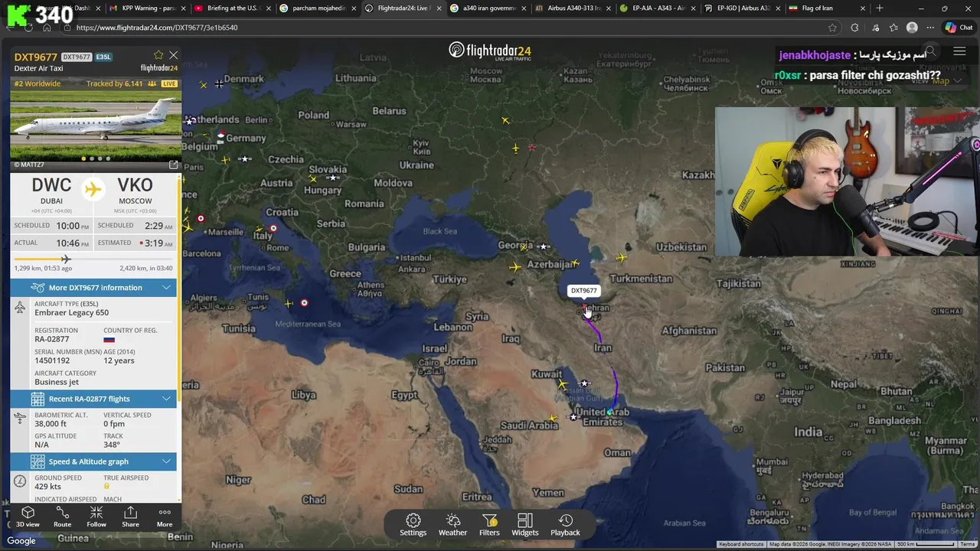Select the aircraft icon over Saudi Arabia

pyautogui.click(x=554, y=419)
